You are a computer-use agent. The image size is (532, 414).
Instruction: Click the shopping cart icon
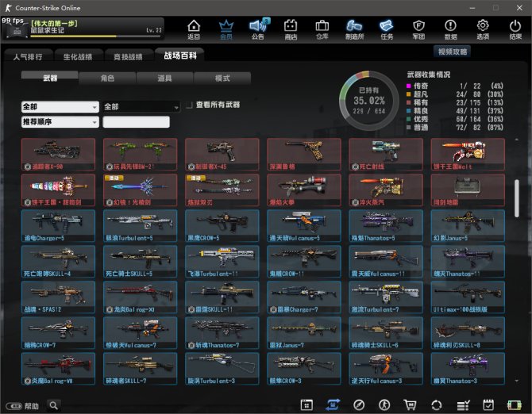(x=411, y=404)
